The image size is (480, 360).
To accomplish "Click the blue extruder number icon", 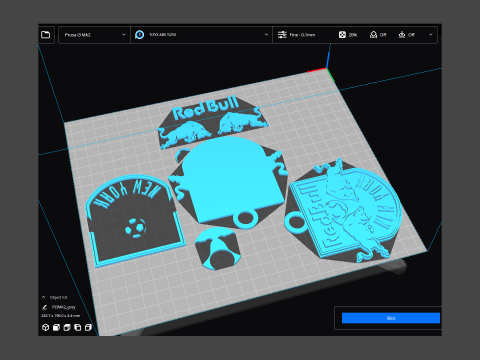I will [140, 35].
